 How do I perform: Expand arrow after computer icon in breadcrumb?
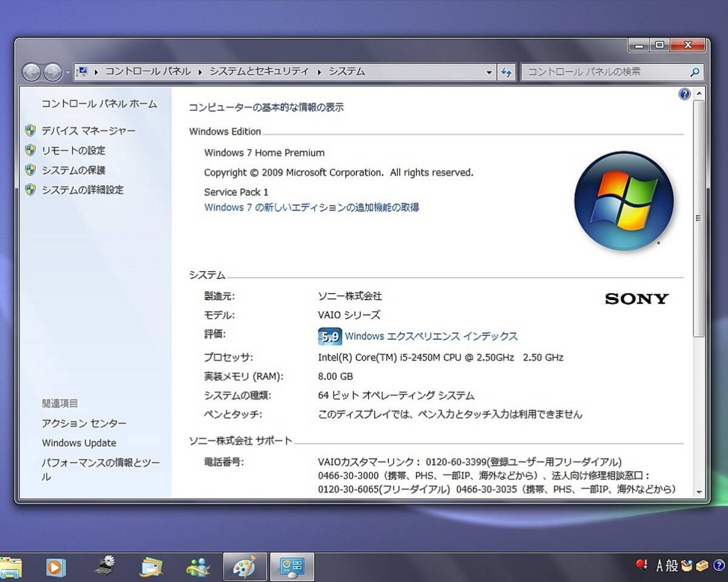tap(97, 72)
